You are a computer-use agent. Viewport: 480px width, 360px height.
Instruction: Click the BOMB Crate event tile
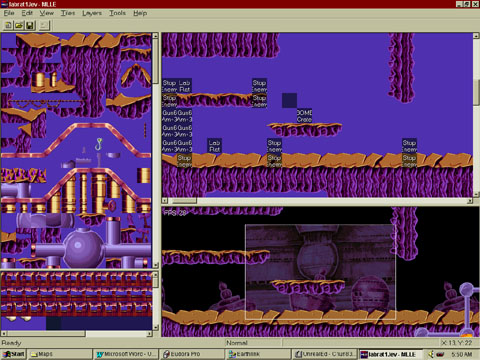[304, 116]
